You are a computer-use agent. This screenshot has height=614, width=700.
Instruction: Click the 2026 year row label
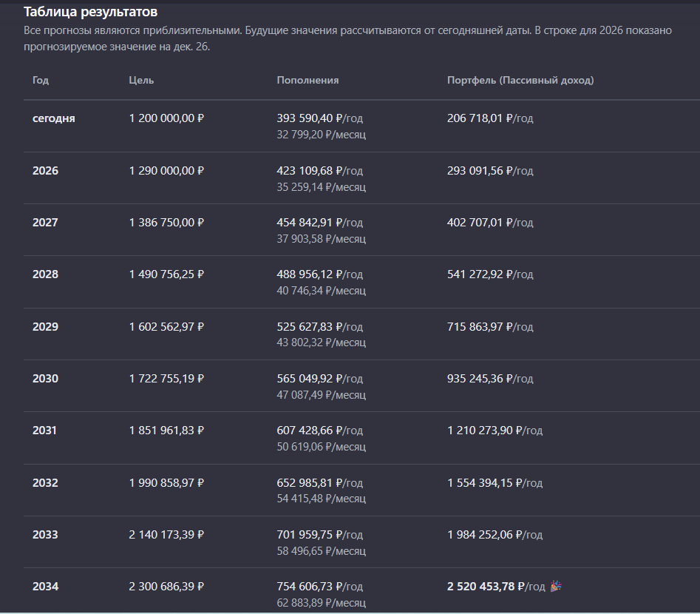pyautogui.click(x=45, y=171)
